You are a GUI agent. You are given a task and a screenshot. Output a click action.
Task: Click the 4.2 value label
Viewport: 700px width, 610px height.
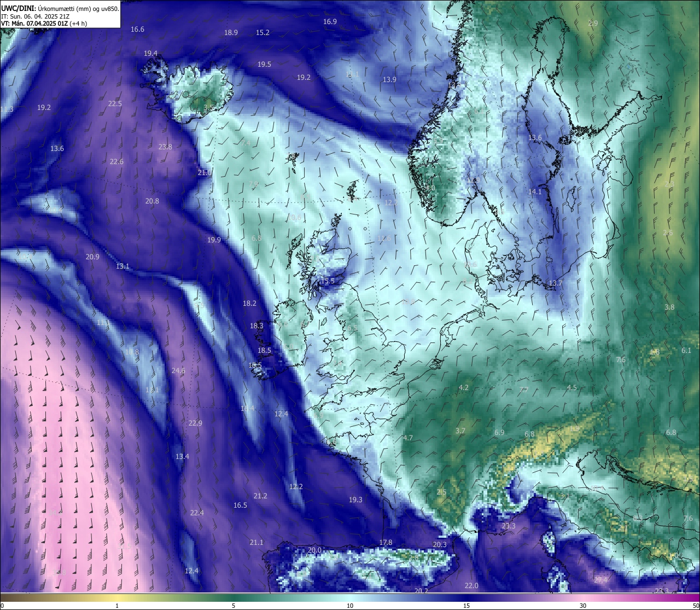pyautogui.click(x=463, y=388)
